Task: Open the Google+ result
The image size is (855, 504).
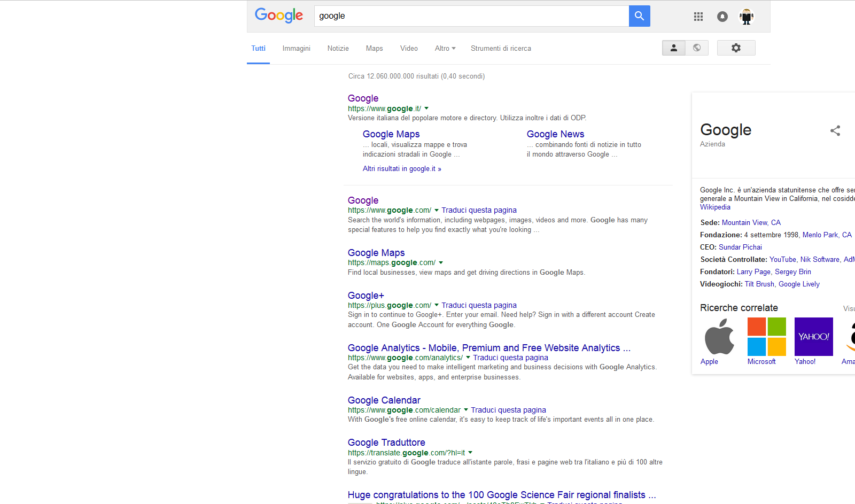Action: (366, 296)
